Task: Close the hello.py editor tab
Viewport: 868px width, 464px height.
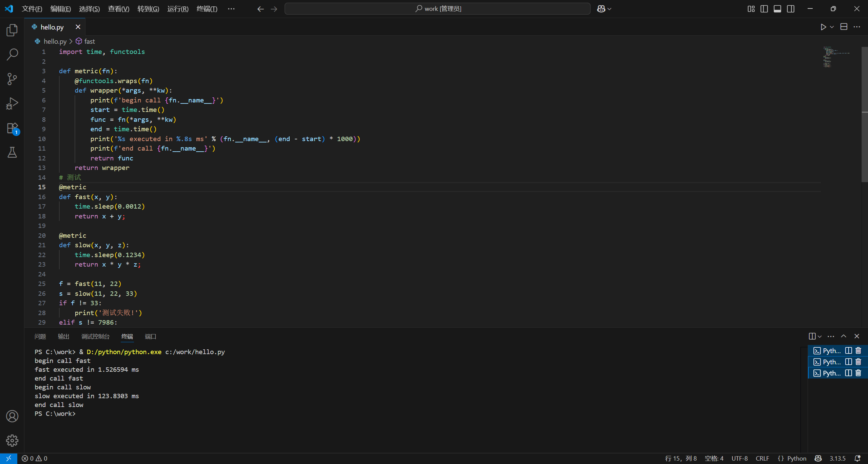Action: 78,27
